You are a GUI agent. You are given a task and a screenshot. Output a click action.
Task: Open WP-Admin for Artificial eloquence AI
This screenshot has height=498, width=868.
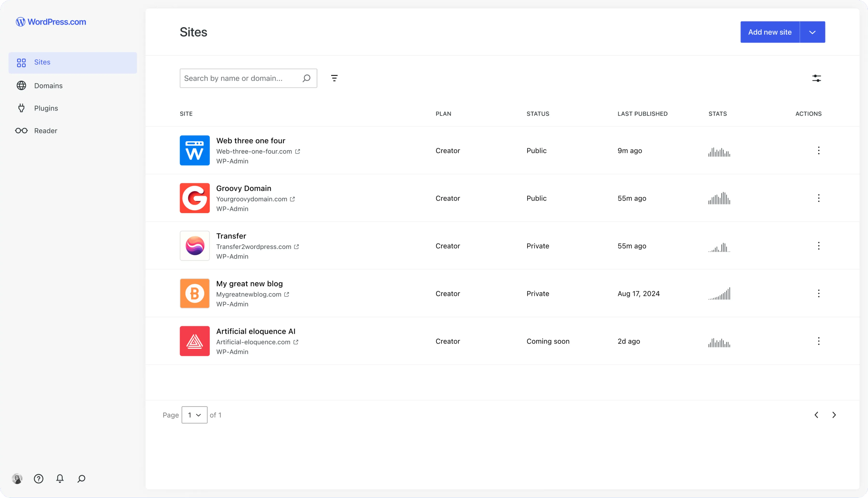[232, 352]
